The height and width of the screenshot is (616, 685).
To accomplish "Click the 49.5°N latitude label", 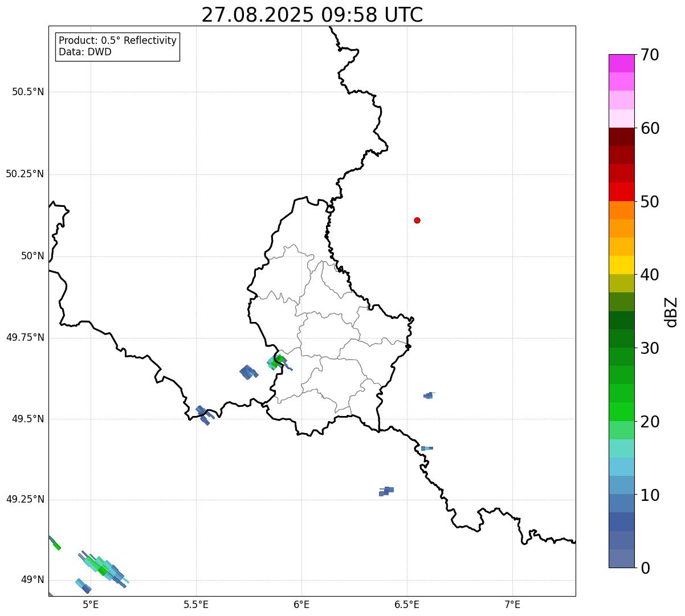I will 28,419.
